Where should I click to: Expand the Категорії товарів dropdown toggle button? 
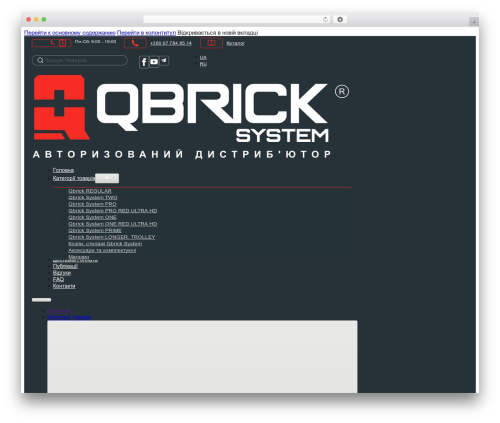(x=107, y=178)
